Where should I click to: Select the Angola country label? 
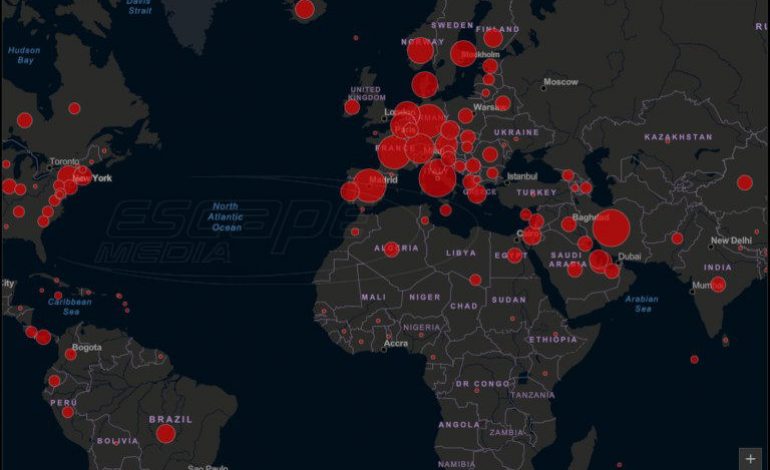point(459,425)
